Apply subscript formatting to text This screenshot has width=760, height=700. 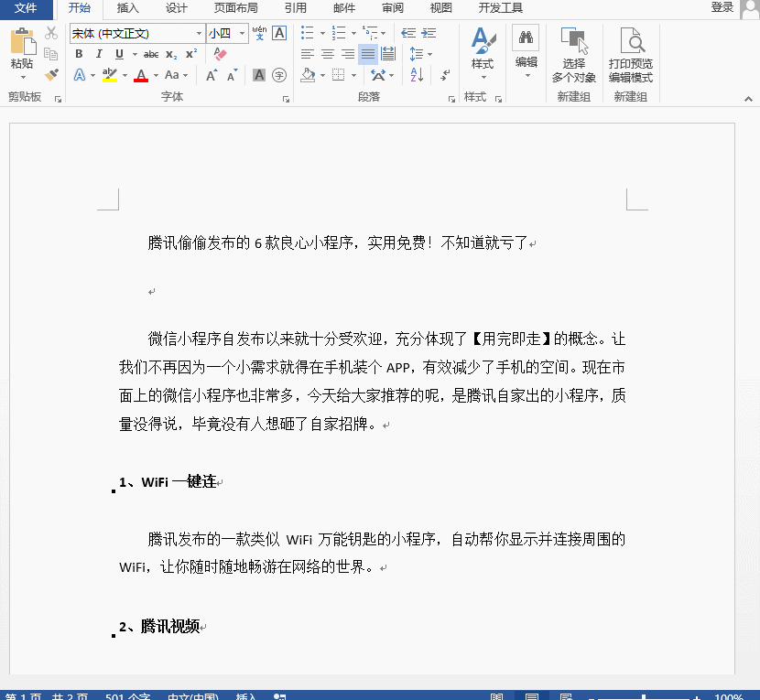coord(170,53)
